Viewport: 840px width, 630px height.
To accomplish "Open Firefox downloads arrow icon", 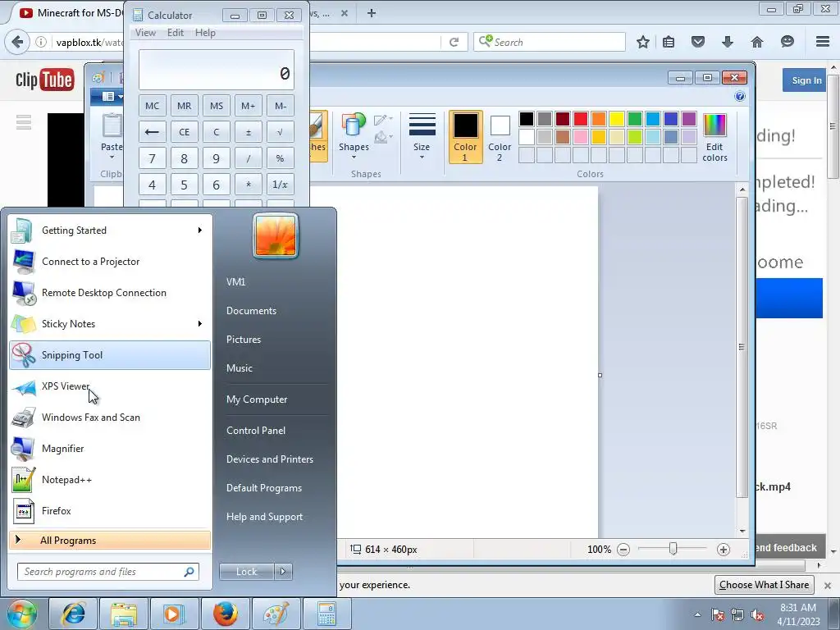I will (x=727, y=42).
